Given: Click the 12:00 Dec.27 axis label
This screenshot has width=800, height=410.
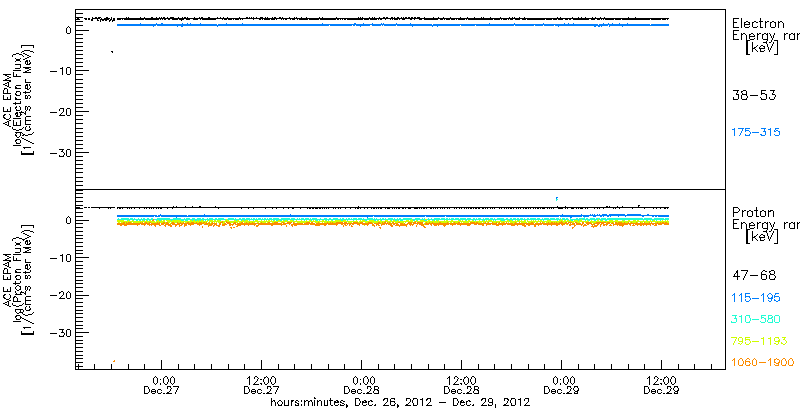Looking at the screenshot, I should pyautogui.click(x=262, y=385).
